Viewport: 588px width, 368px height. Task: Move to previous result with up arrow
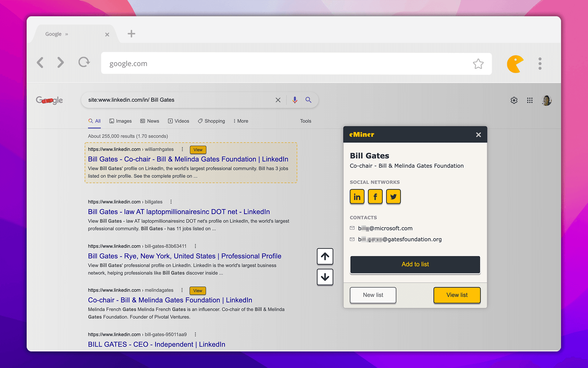[325, 256]
